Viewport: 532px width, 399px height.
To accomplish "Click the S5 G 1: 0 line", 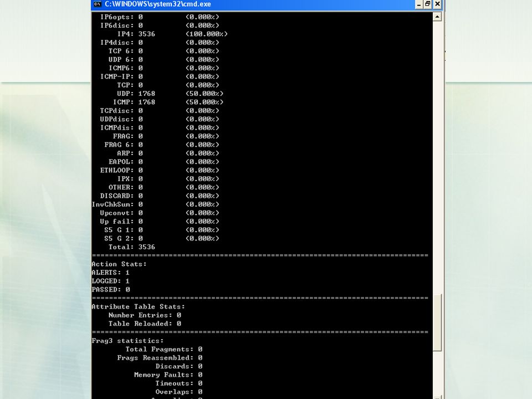I will 162,230.
